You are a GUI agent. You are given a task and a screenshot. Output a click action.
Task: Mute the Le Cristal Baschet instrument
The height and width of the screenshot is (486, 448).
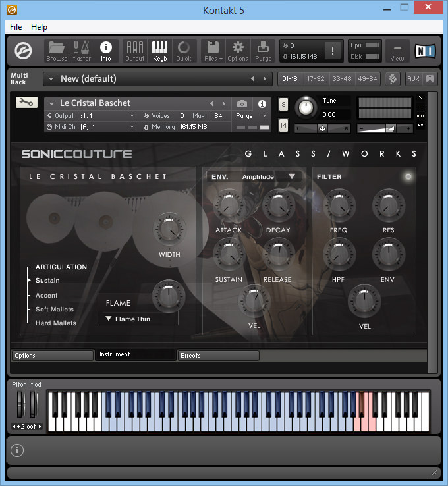[283, 126]
